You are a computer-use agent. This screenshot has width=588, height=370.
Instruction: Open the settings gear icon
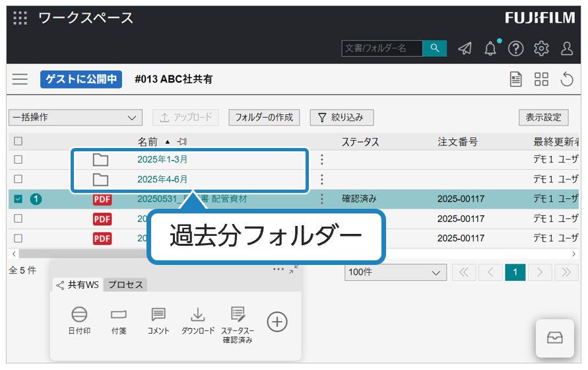pos(541,48)
